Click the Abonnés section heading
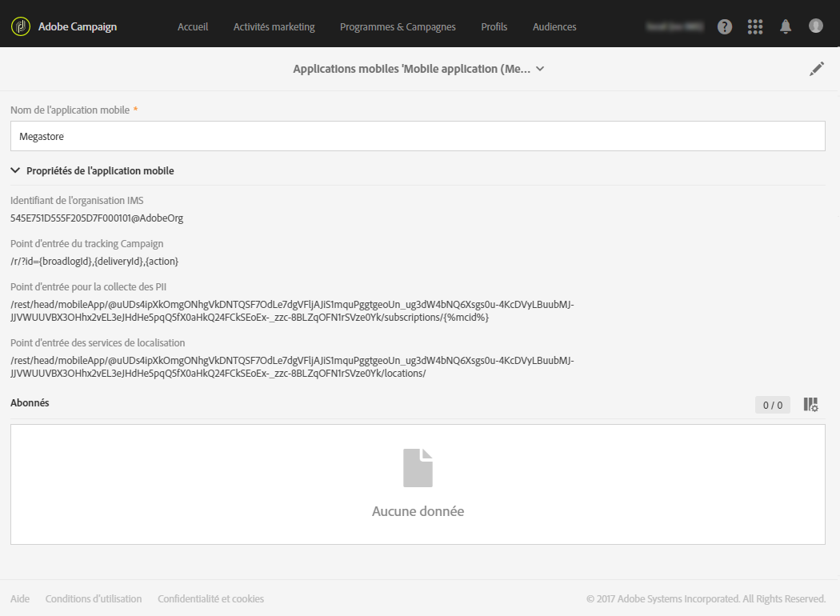 click(30, 403)
